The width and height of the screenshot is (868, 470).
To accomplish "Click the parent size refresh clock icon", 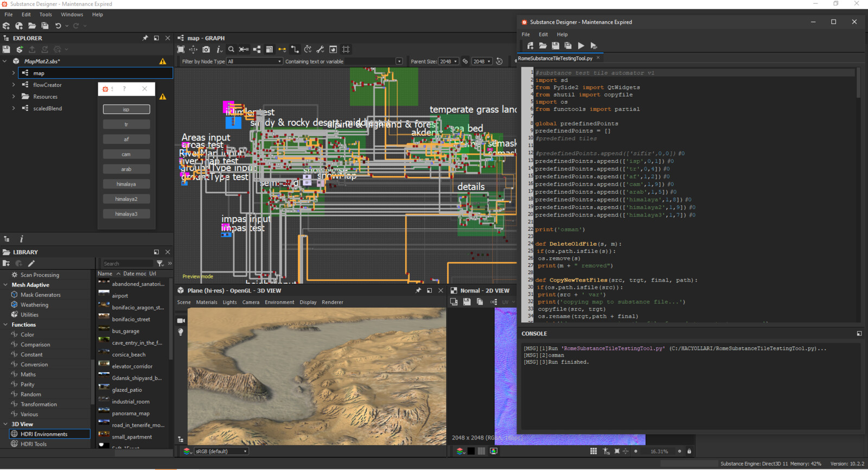I will pyautogui.click(x=500, y=61).
